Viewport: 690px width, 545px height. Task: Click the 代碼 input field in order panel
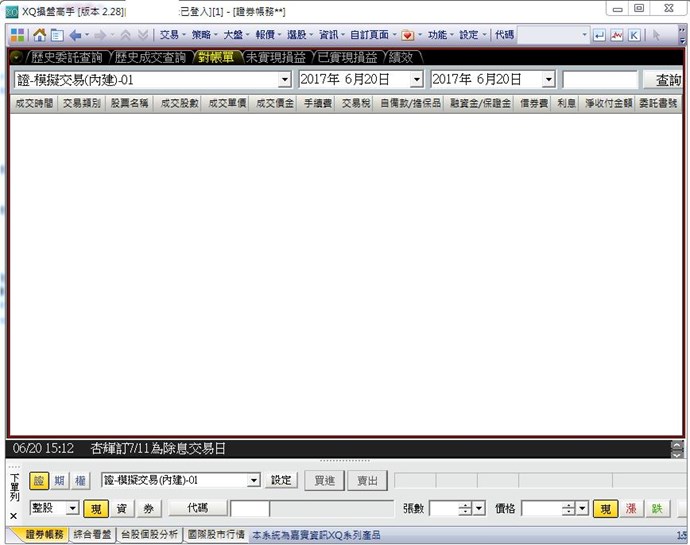point(250,509)
